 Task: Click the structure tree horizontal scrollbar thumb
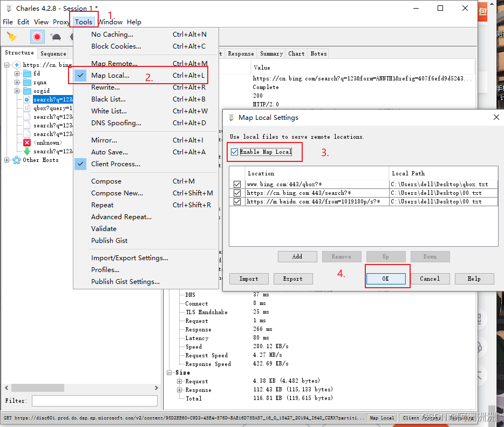click(x=38, y=388)
